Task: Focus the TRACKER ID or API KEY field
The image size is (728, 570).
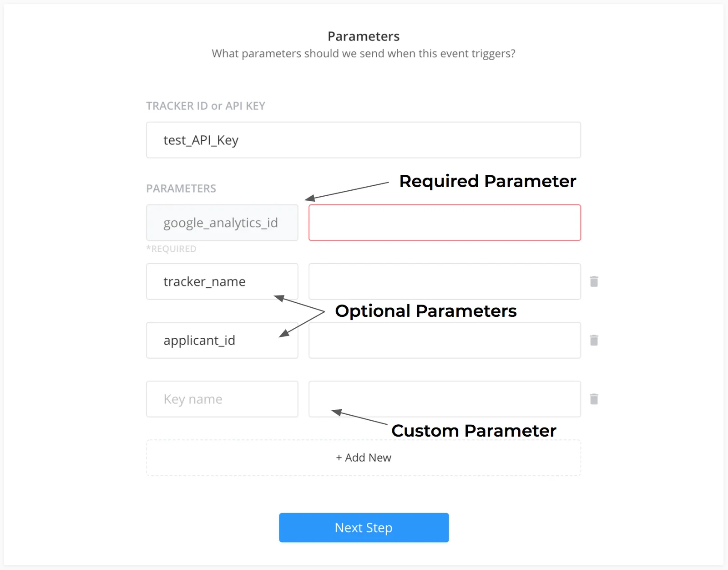Action: pos(364,140)
